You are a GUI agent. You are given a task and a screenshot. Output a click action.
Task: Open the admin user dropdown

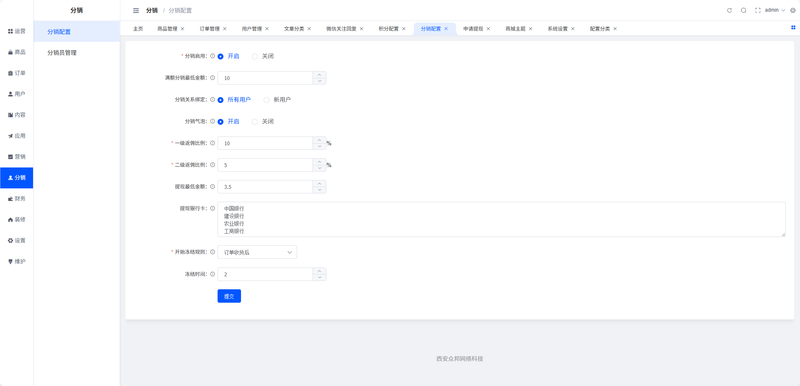pos(774,10)
